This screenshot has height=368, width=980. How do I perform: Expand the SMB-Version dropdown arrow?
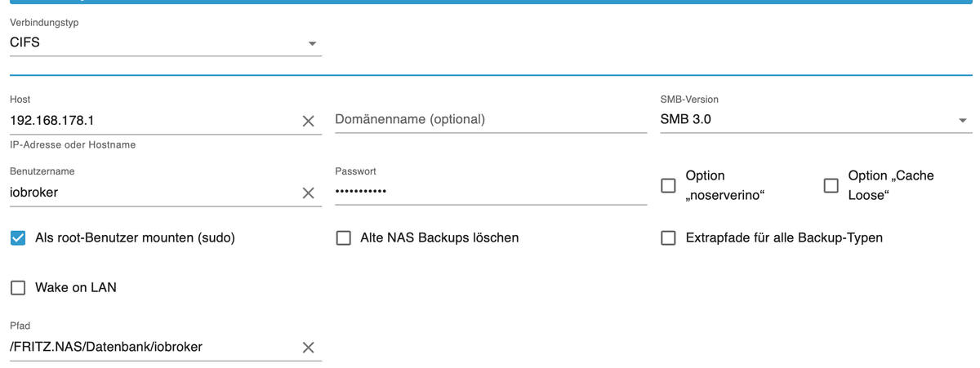(962, 121)
